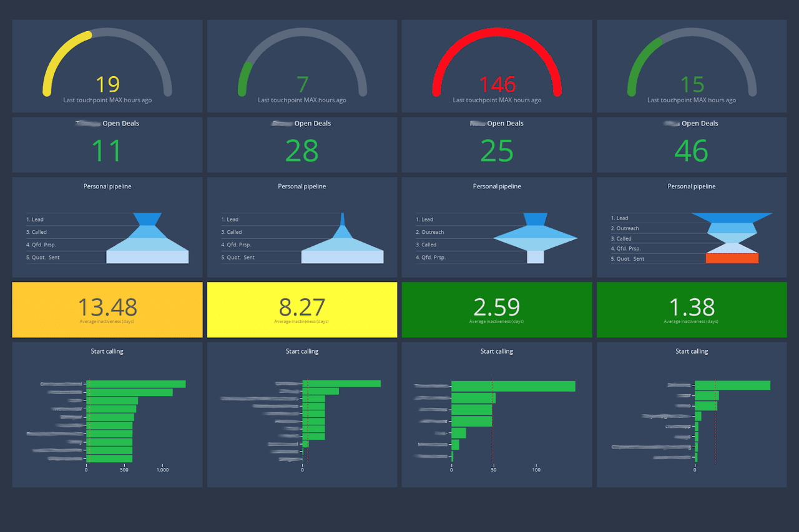Image resolution: width=799 pixels, height=532 pixels.
Task: Click longest bar in third Start calling chart
Action: pyautogui.click(x=513, y=387)
